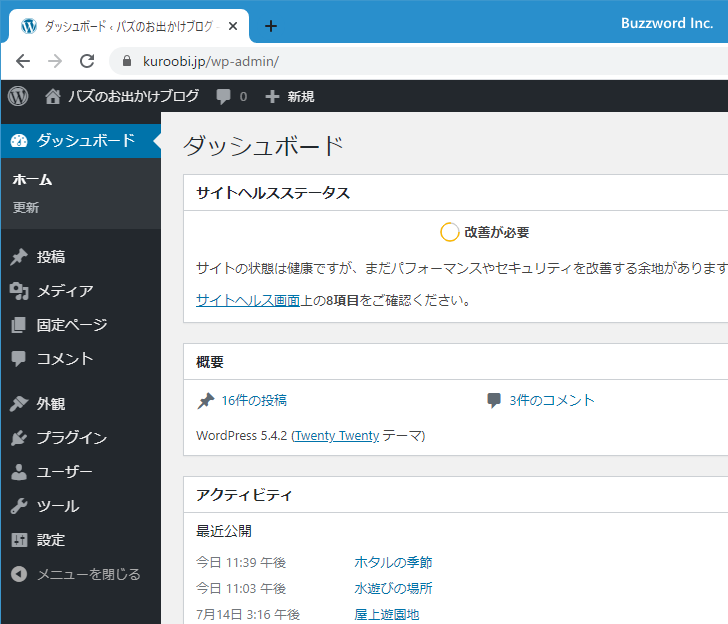728x624 pixels.
Task: Click the comments bubble icon in admin bar
Action: 224,97
